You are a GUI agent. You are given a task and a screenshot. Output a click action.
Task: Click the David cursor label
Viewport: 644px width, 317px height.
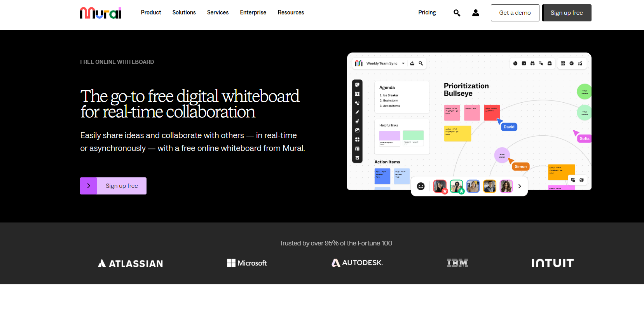click(x=509, y=127)
